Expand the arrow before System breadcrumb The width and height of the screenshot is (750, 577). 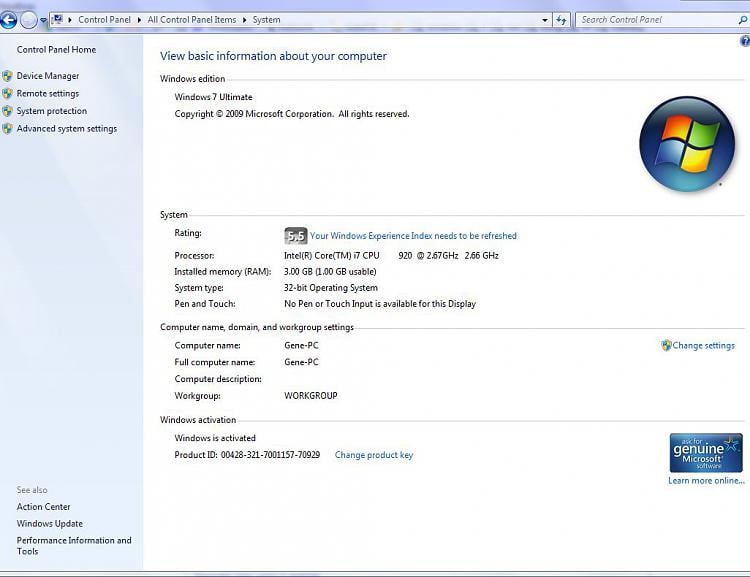click(244, 20)
